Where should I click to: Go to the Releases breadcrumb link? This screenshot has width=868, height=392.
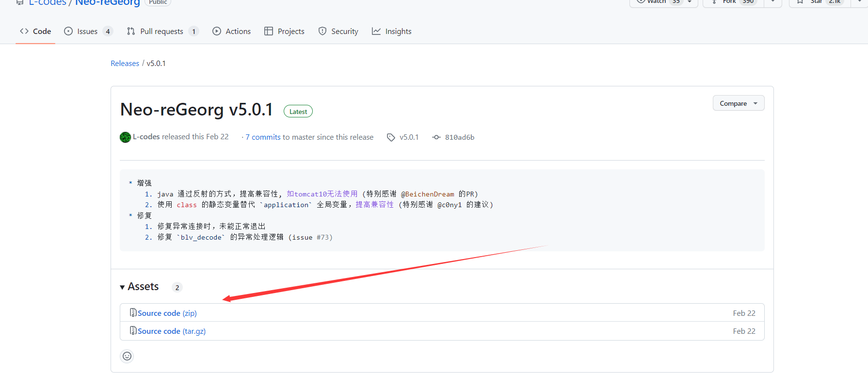[125, 64]
